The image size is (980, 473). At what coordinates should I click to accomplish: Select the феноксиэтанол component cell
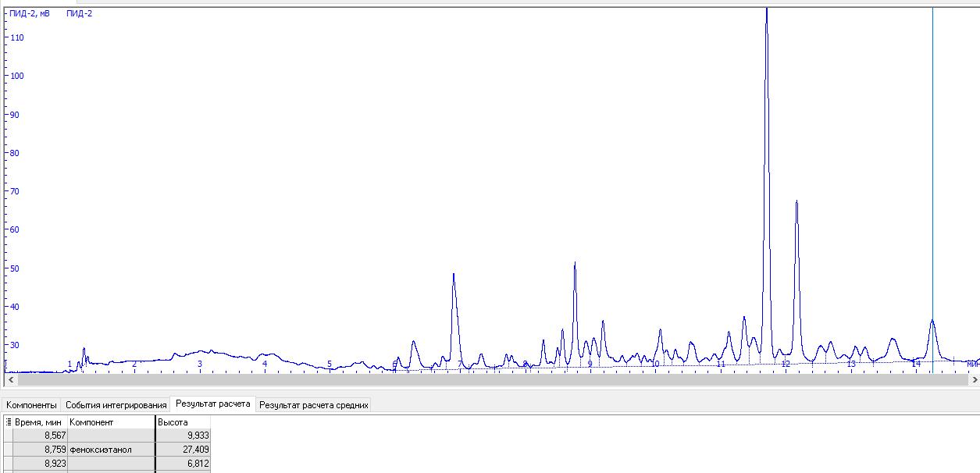(111, 450)
